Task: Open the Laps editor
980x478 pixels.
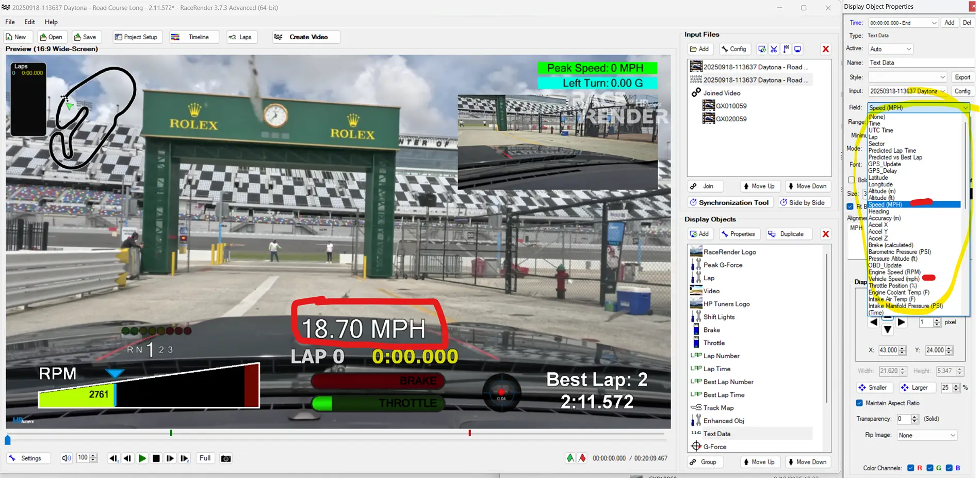Action: coord(241,37)
